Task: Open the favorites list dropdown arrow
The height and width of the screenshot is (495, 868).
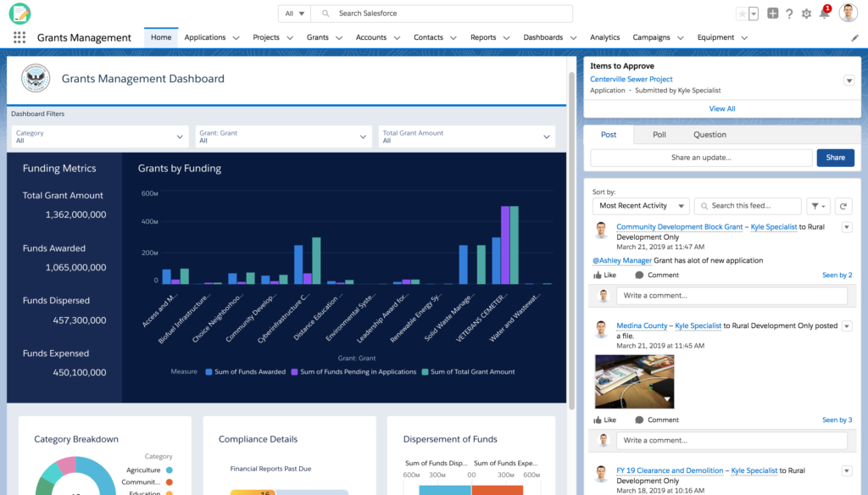Action: click(754, 14)
